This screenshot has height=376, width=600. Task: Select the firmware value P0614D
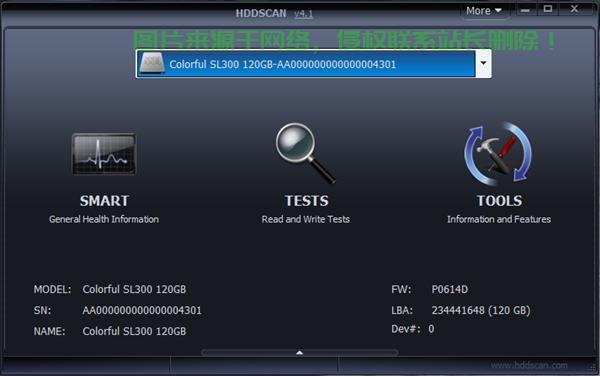[x=450, y=289]
